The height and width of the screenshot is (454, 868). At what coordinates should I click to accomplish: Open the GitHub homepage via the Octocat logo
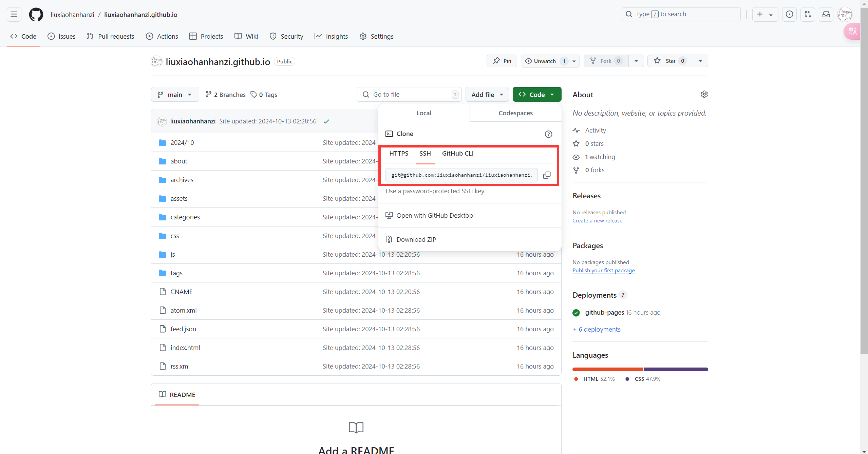36,15
